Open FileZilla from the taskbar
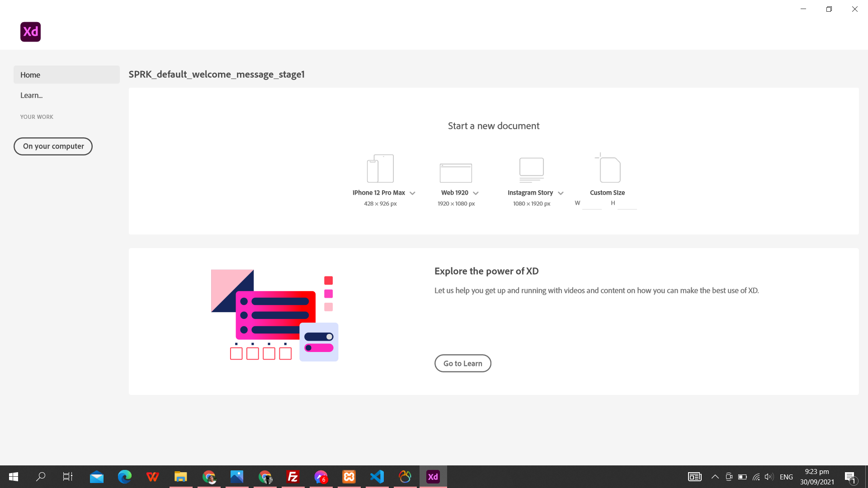This screenshot has width=868, height=488. coord(293,477)
